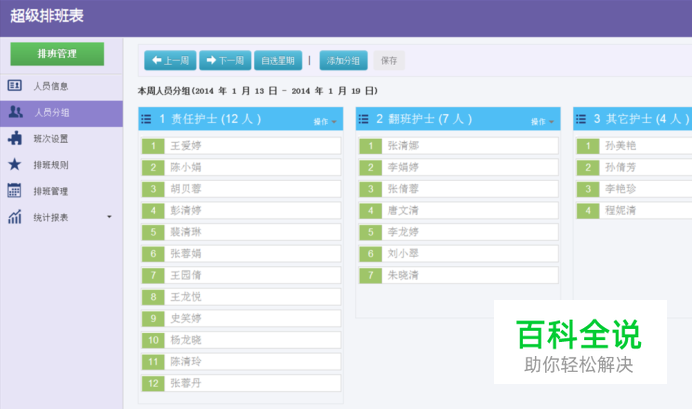Select 张清娜 in 翻班护士 list
The width and height of the screenshot is (692, 409).
tap(459, 146)
